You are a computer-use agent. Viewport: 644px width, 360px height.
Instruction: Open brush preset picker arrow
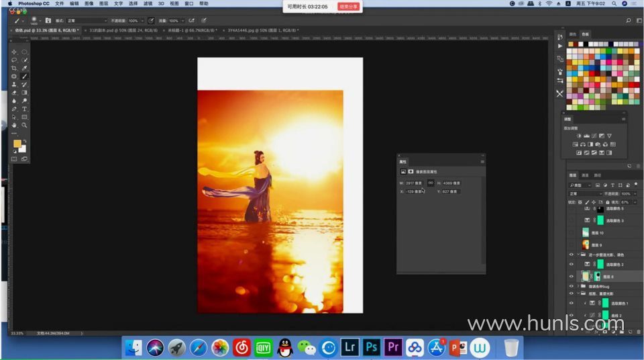[x=40, y=21]
